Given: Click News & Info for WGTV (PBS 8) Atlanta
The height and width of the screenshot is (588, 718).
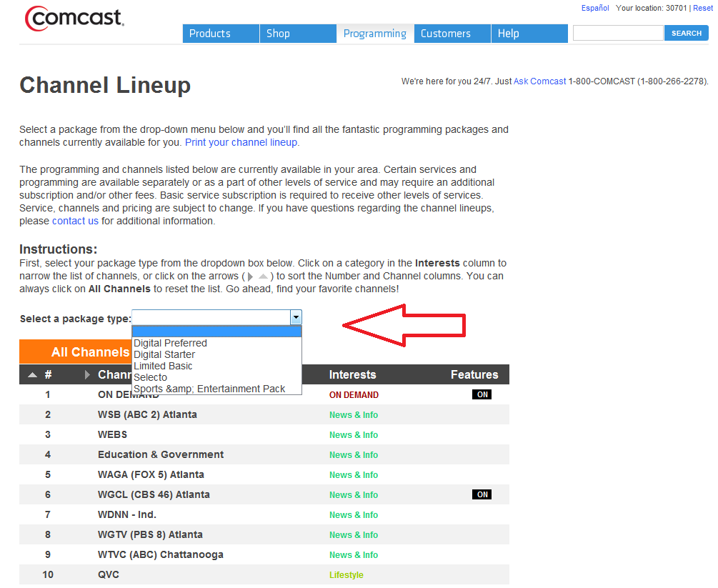Looking at the screenshot, I should pos(354,535).
